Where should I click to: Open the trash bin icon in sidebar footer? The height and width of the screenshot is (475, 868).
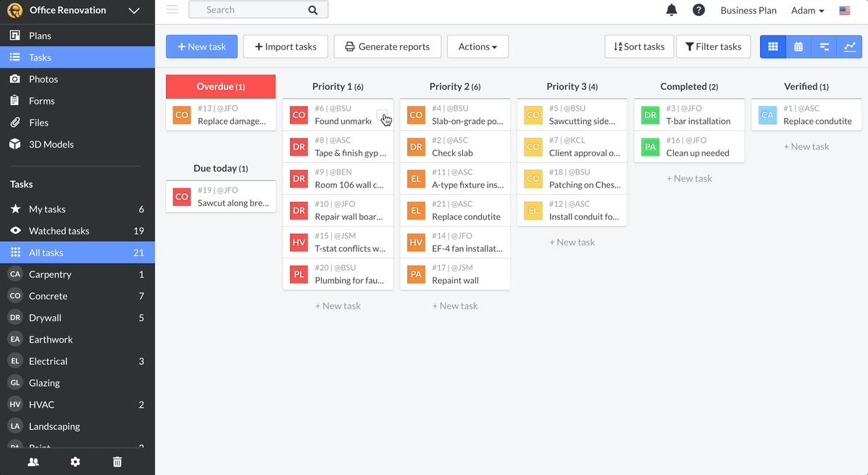pyautogui.click(x=117, y=462)
